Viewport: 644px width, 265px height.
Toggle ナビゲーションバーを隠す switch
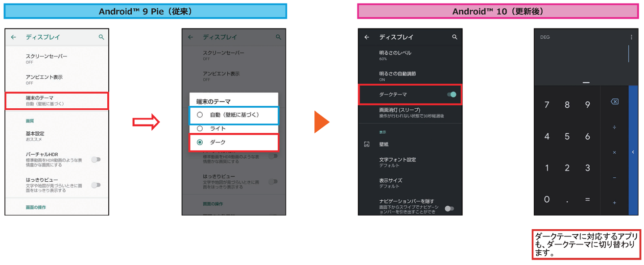pyautogui.click(x=449, y=209)
